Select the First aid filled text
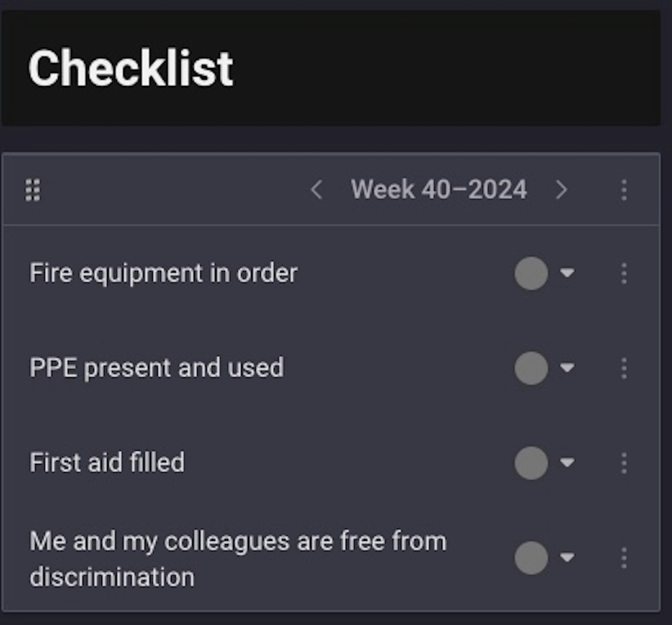The height and width of the screenshot is (625, 672). tap(107, 462)
